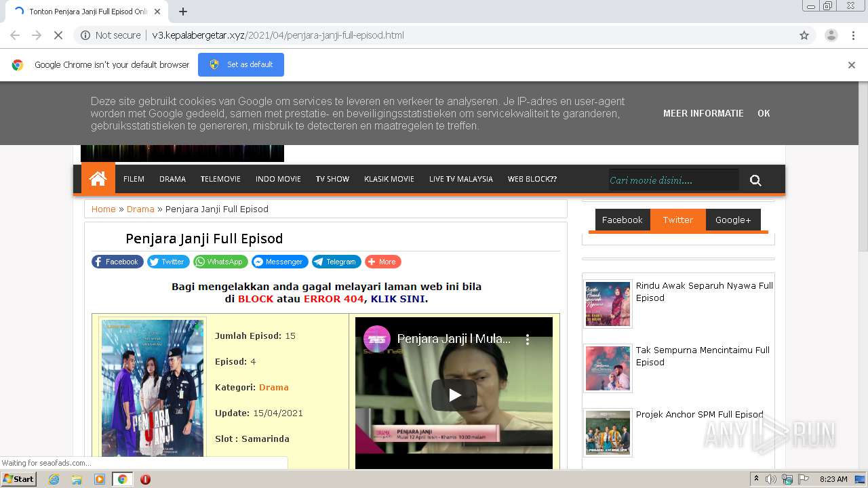Switch to the Facebook sidebar tab

pos(622,220)
